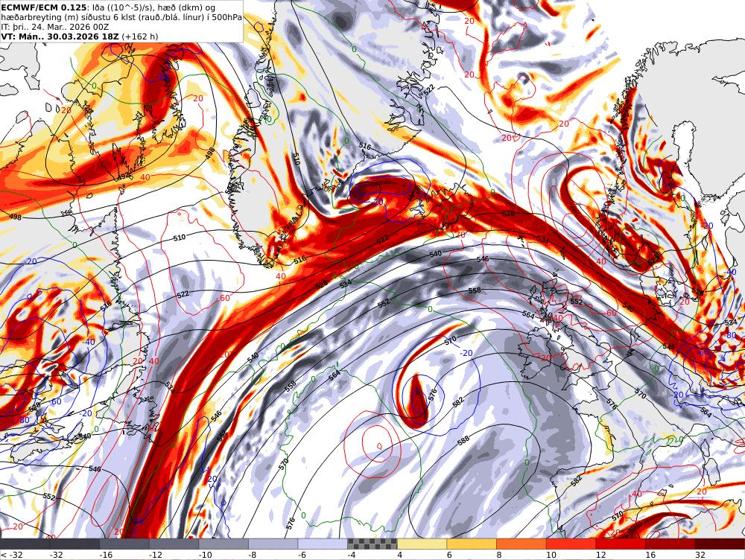Click the '16' colorbar label

(650, 555)
